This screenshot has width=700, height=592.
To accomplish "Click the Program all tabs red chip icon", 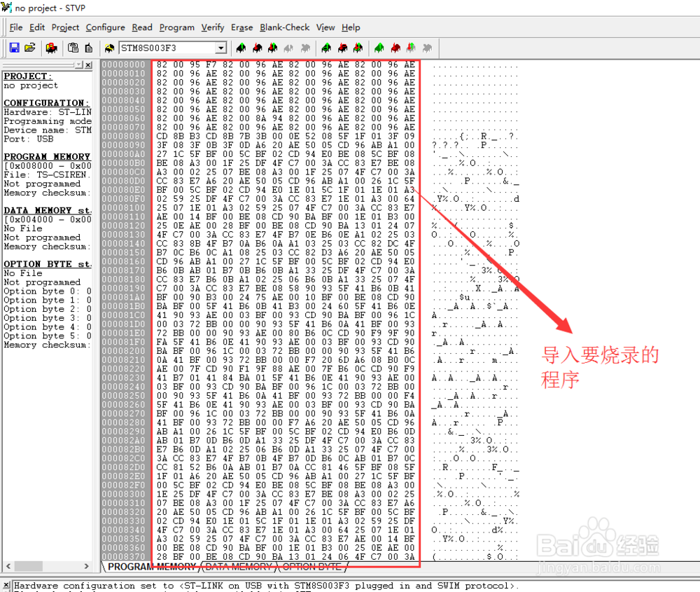I will pyautogui.click(x=395, y=48).
